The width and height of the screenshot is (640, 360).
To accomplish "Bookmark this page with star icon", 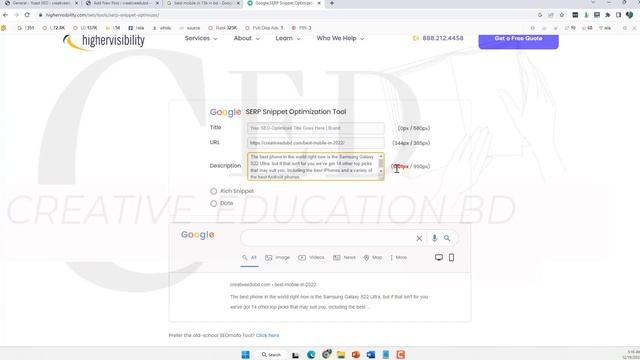I will click(x=562, y=15).
